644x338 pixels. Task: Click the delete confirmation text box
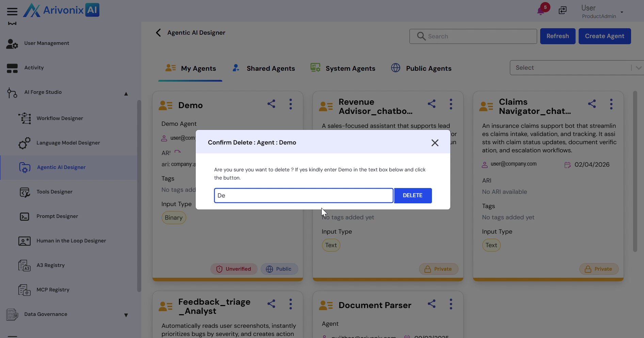pyautogui.click(x=303, y=196)
